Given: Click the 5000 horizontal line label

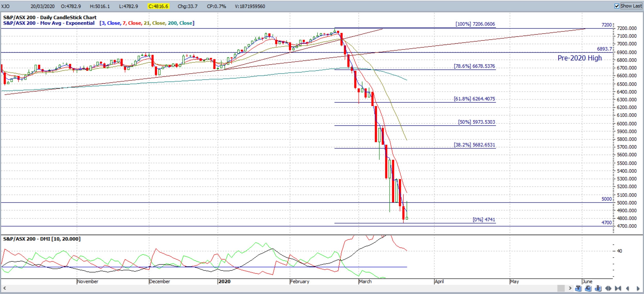Looking at the screenshot, I should click(606, 199).
